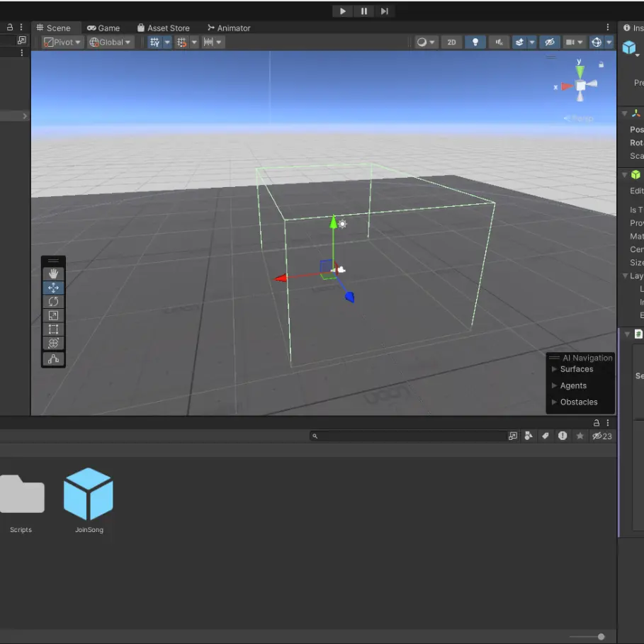Click the Search by Type icon
644x644 pixels.
point(529,436)
